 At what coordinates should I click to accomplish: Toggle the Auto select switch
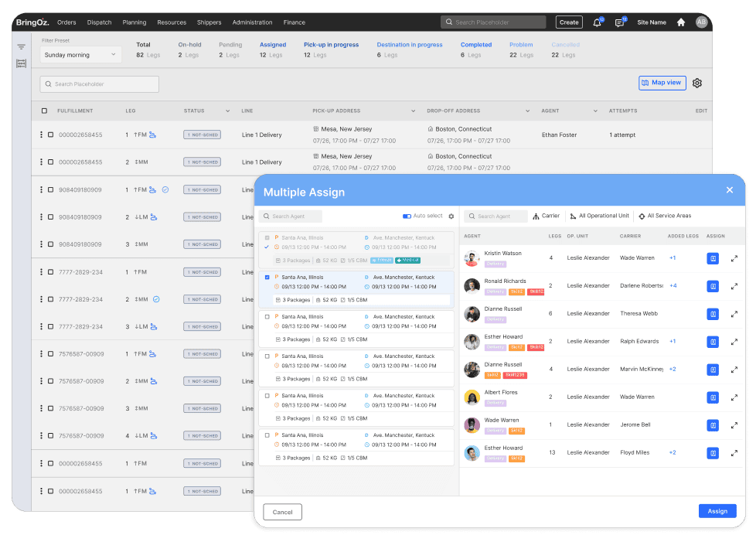click(407, 216)
